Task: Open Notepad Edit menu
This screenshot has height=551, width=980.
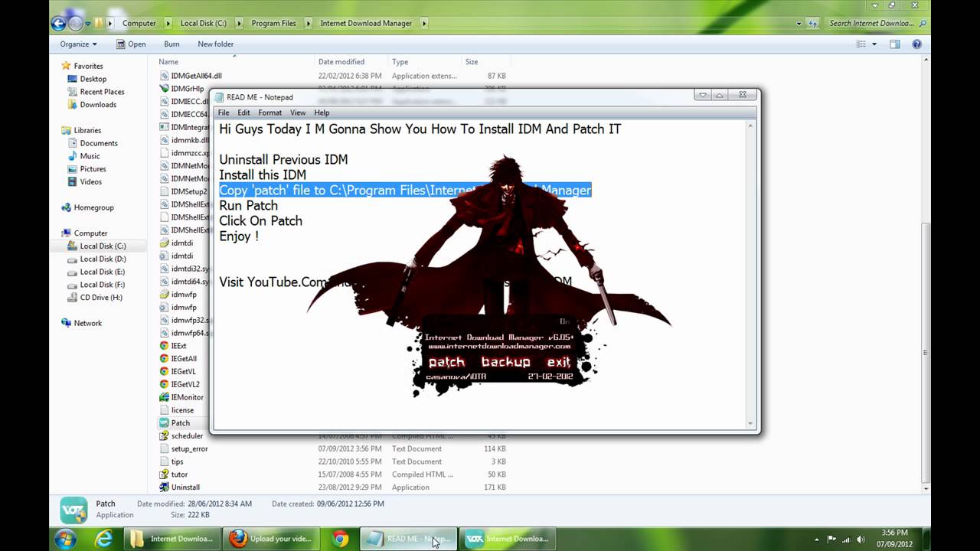Action: click(243, 112)
